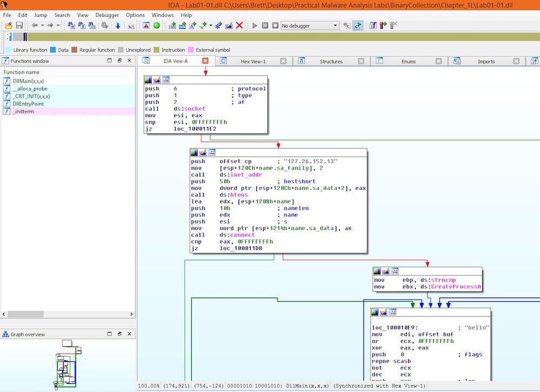The width and height of the screenshot is (540, 392).
Task: Click the red A text-view icon
Action: (146, 25)
